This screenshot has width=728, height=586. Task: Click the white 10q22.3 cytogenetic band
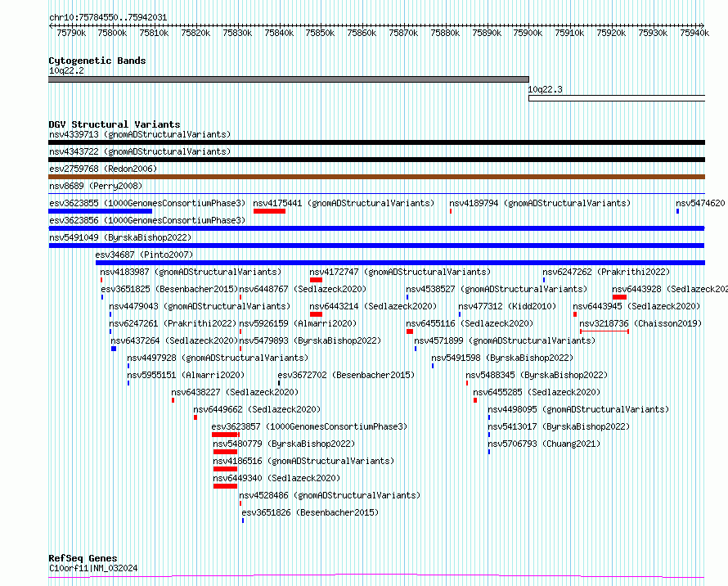pyautogui.click(x=617, y=98)
